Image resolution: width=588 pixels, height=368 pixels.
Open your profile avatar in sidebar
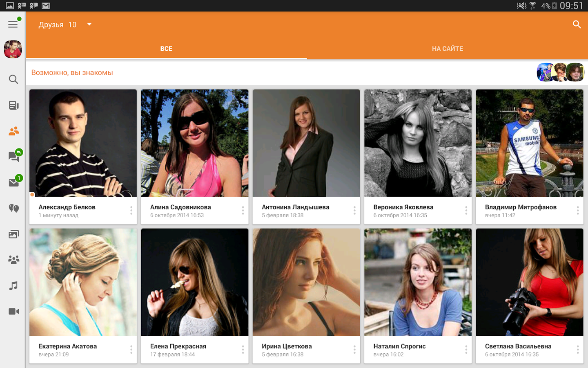click(13, 49)
